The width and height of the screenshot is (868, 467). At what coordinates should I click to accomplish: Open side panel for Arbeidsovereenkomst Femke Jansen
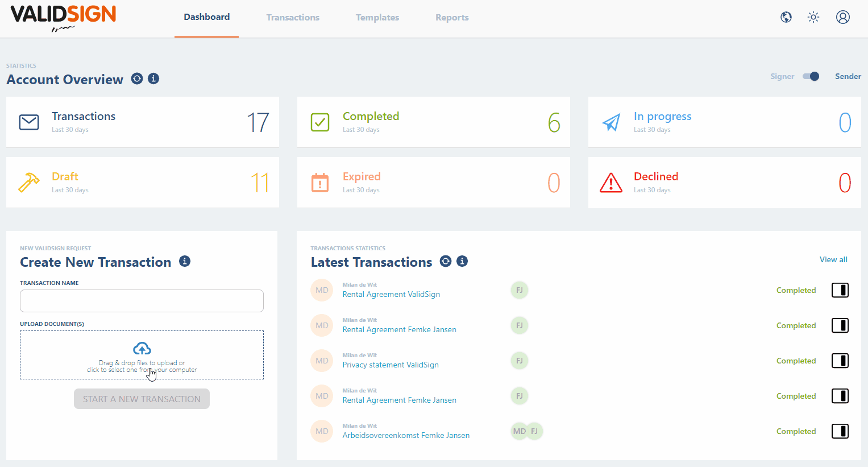click(x=840, y=431)
